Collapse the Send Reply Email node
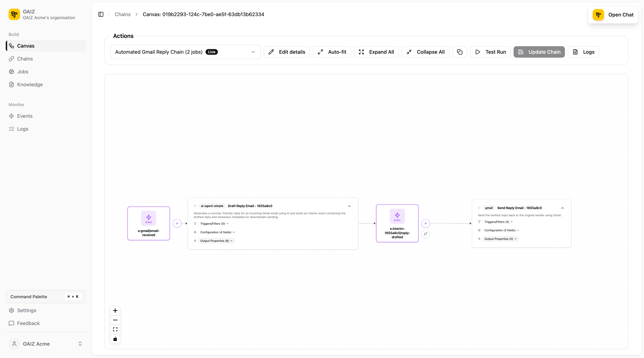644x358 pixels. pos(562,208)
